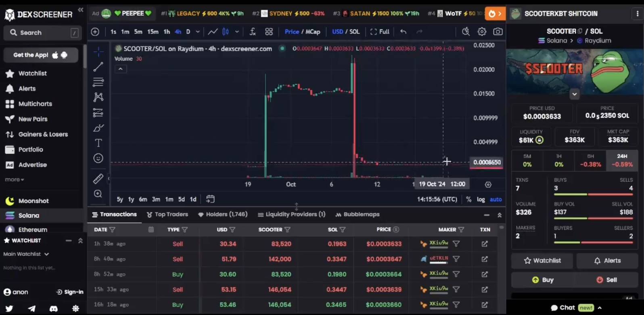Image resolution: width=644 pixels, height=315 pixels.
Task: Select the ruler measure tool
Action: [x=98, y=178]
